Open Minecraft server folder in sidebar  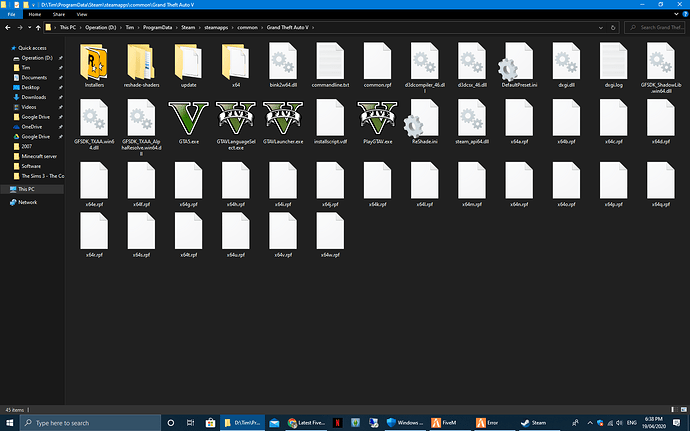point(39,156)
